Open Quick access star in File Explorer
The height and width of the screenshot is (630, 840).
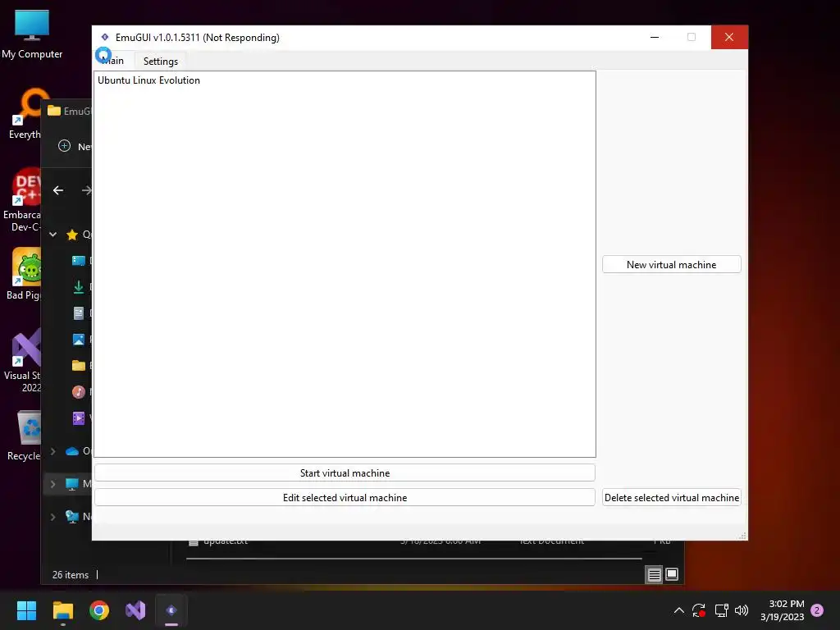(x=72, y=234)
